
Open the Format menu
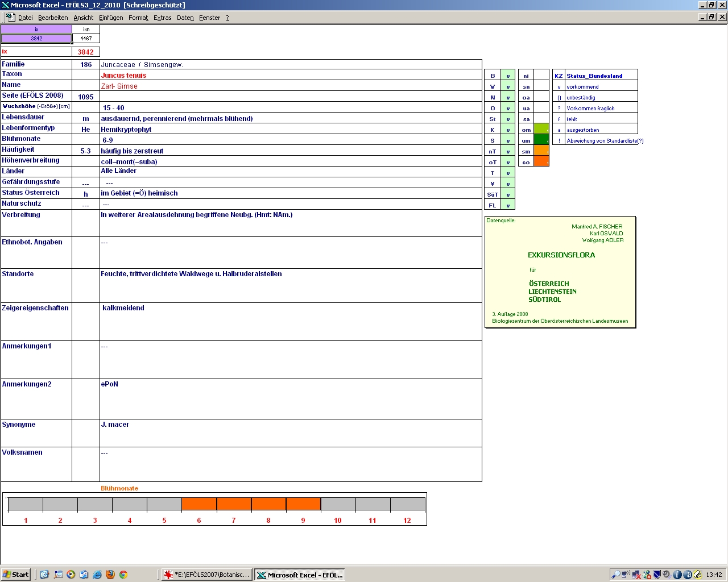tap(138, 18)
